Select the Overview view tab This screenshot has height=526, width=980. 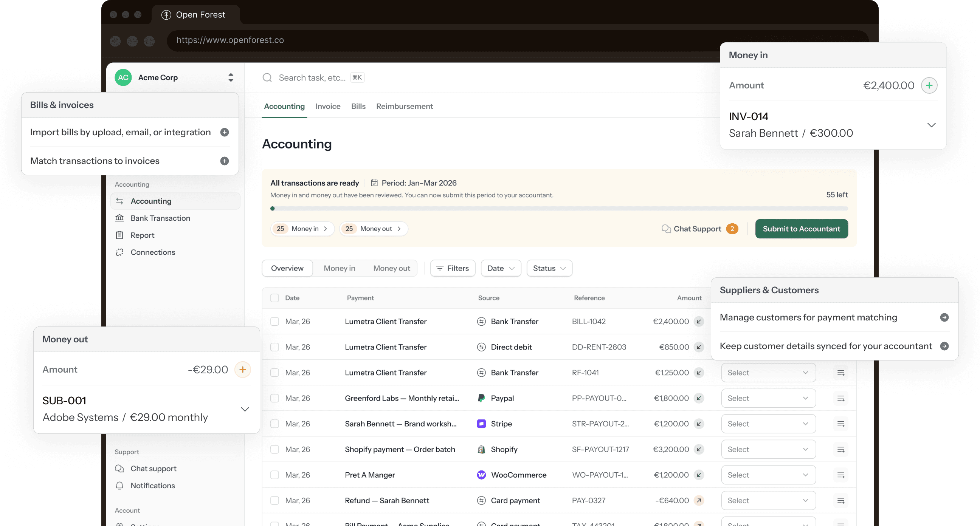287,269
